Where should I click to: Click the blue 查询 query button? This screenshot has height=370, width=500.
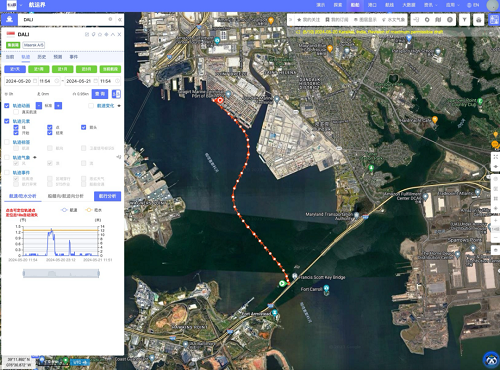coord(100,94)
